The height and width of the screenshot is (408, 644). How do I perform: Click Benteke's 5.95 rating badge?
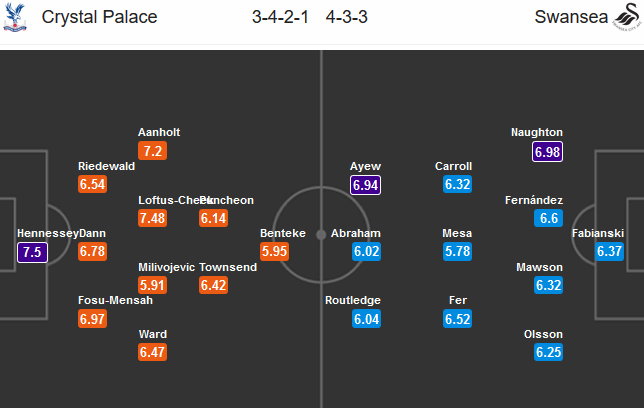(x=275, y=252)
